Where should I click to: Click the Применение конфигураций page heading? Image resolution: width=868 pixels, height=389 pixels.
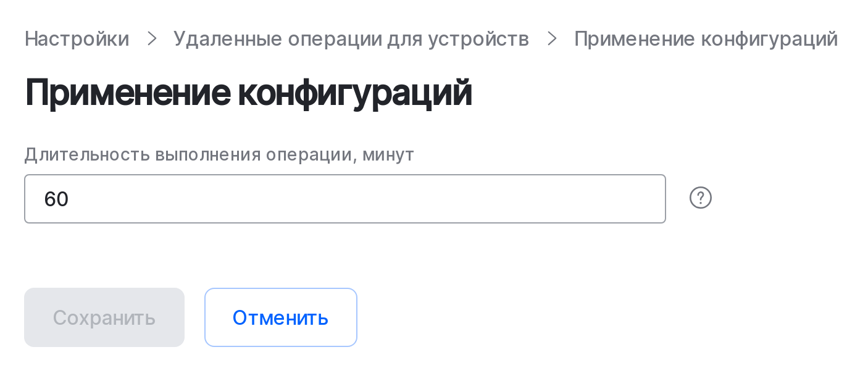248,93
